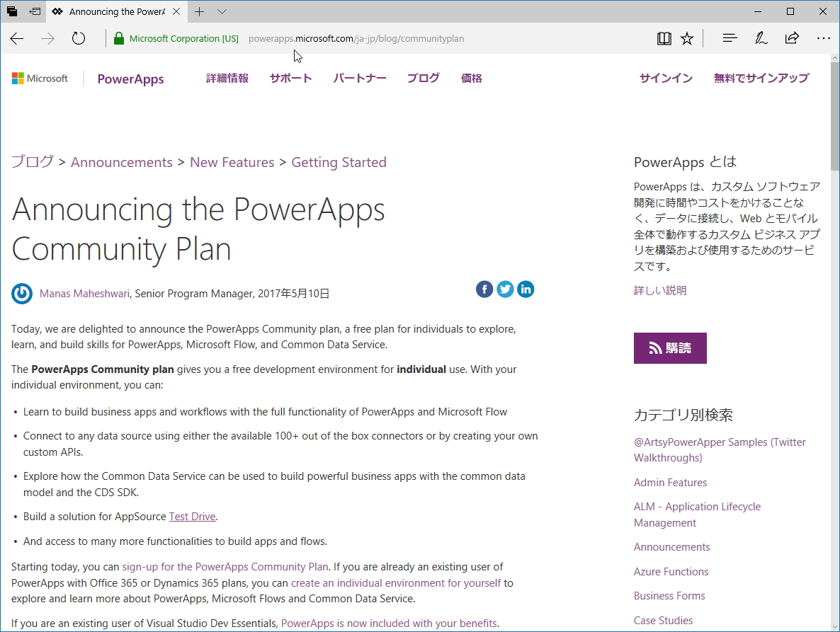This screenshot has width=840, height=632.
Task: Click the Windows Ink notes icon
Action: point(761,38)
